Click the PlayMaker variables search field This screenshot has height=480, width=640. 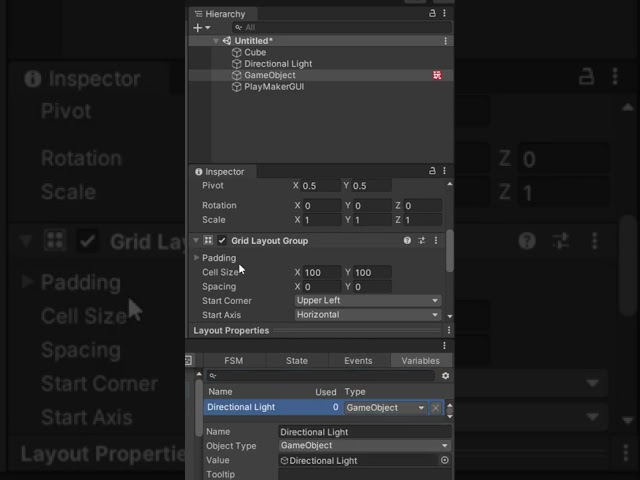[320, 376]
